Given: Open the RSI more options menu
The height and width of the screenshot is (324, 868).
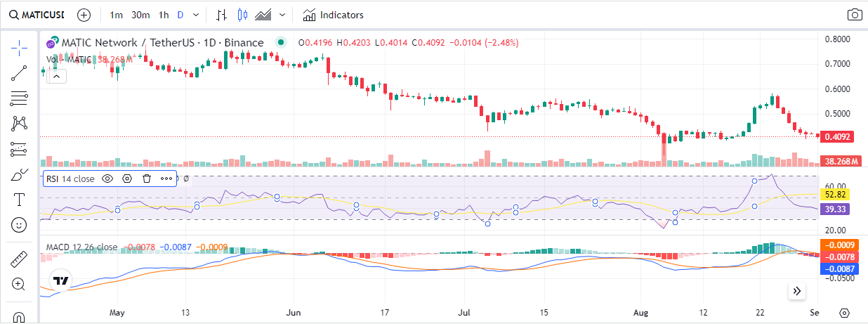Looking at the screenshot, I should pos(166,179).
